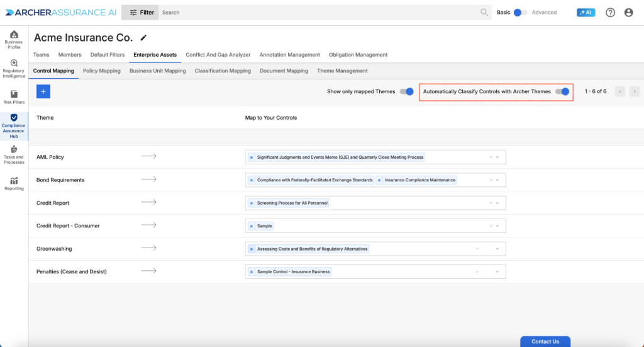
Task: Open Tasks and Processes
Action: click(x=14, y=155)
